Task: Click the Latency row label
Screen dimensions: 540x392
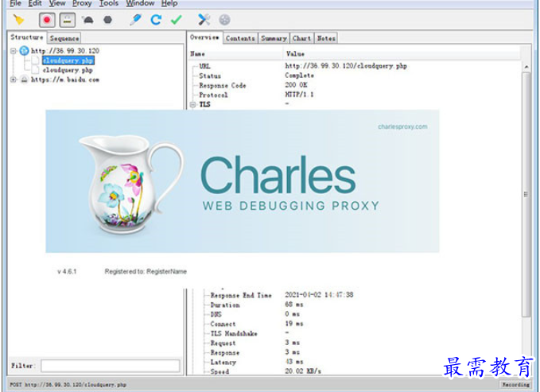Action: (x=223, y=363)
